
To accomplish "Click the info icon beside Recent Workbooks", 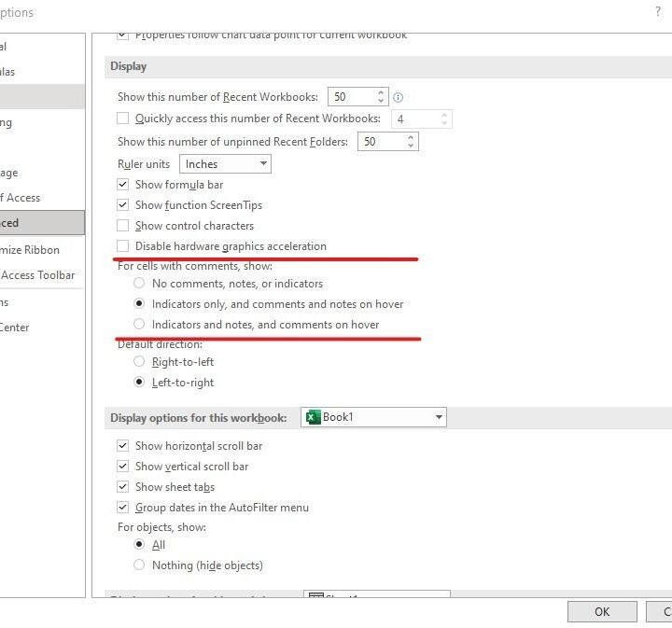I will coord(398,98).
